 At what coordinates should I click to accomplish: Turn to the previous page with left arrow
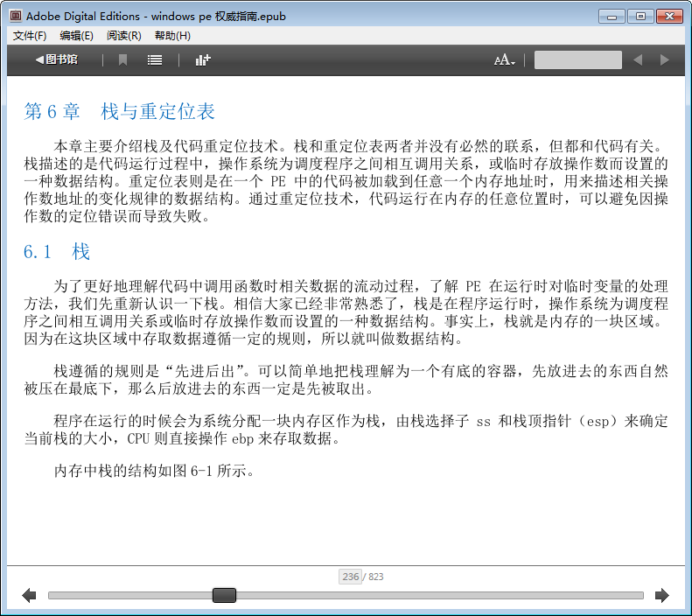tap(29, 596)
